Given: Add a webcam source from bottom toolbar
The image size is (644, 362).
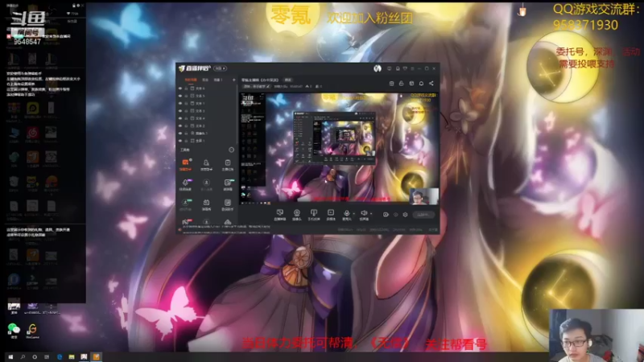Looking at the screenshot, I should (x=296, y=214).
